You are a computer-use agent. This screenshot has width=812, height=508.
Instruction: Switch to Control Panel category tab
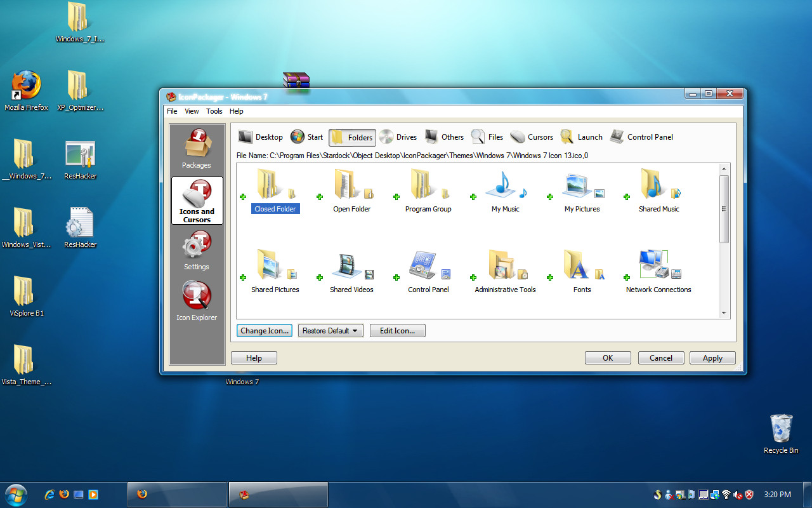tap(641, 137)
